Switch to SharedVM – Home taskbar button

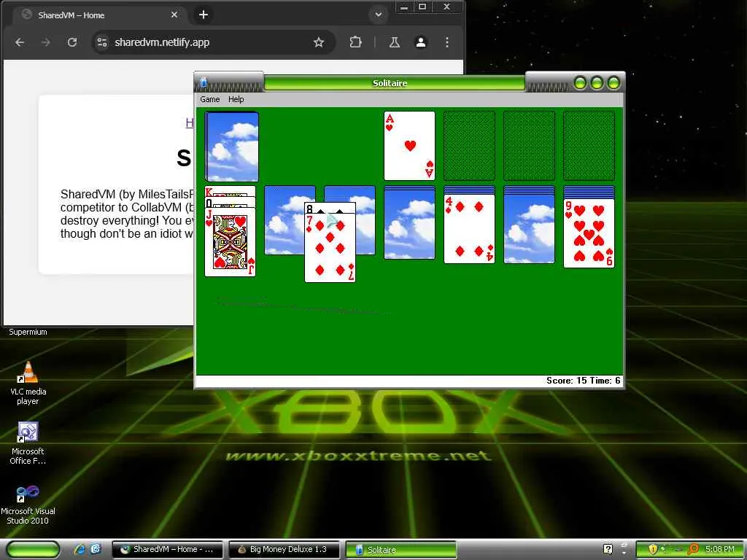[x=168, y=550]
